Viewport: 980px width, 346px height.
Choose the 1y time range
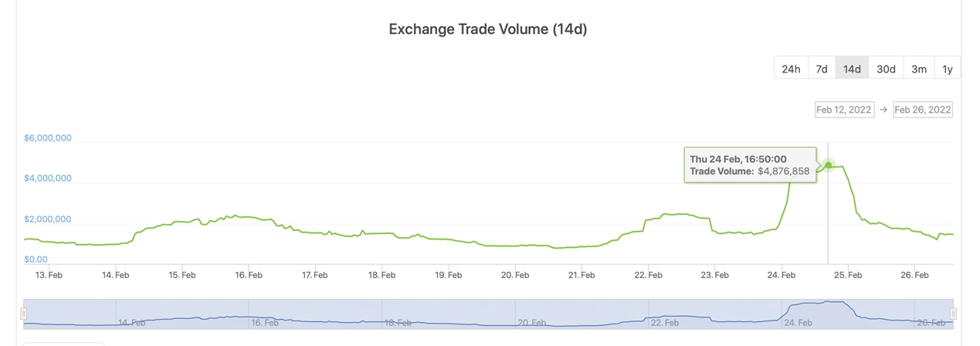948,68
